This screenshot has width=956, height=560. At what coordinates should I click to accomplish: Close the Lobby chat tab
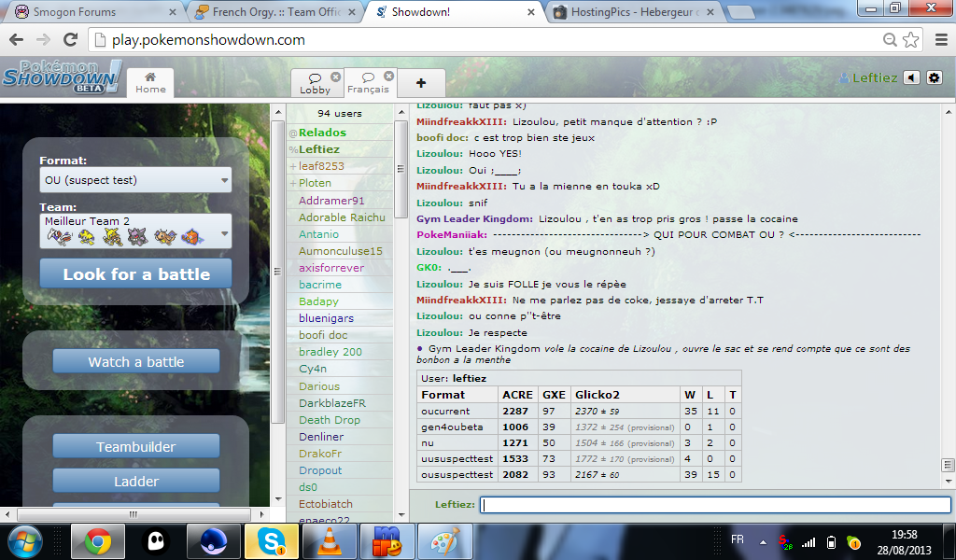coord(335,77)
